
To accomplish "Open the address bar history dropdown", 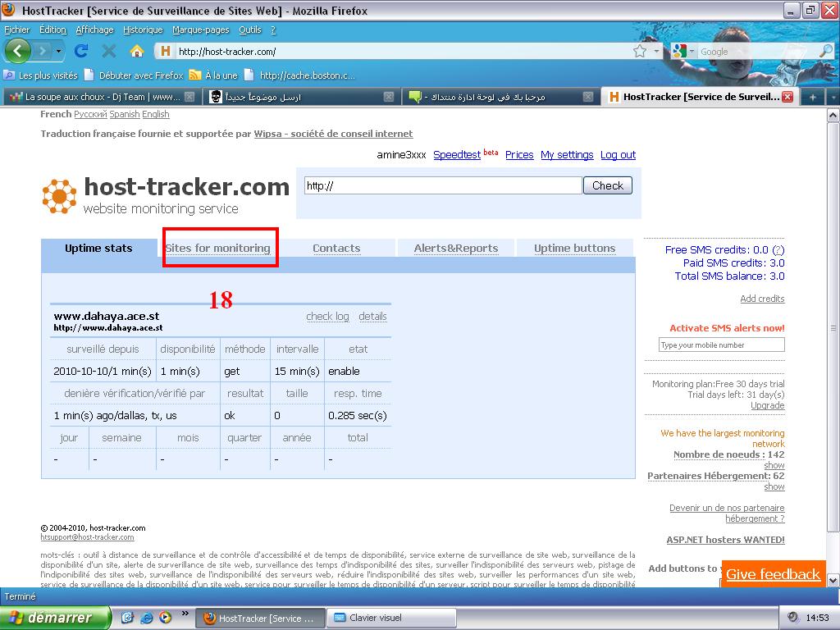I will click(656, 52).
